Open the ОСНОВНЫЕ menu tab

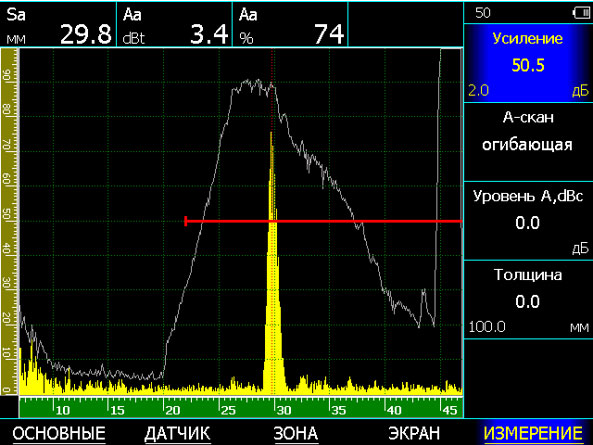coord(59,433)
